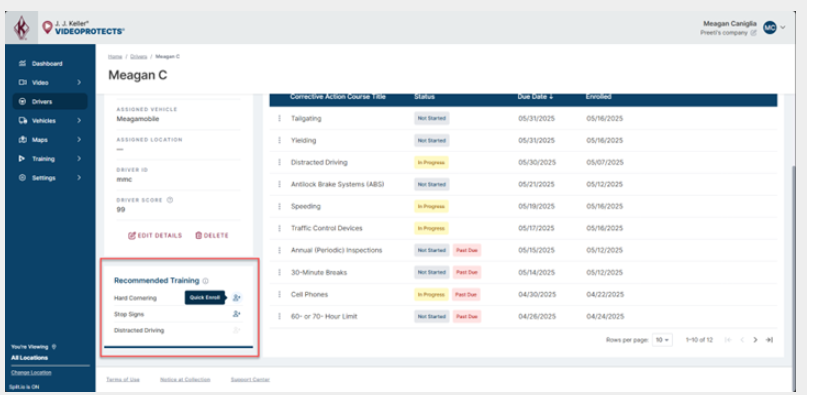Click the location pin beside You're Viewing
The width and height of the screenshot is (815, 395).
(x=54, y=347)
